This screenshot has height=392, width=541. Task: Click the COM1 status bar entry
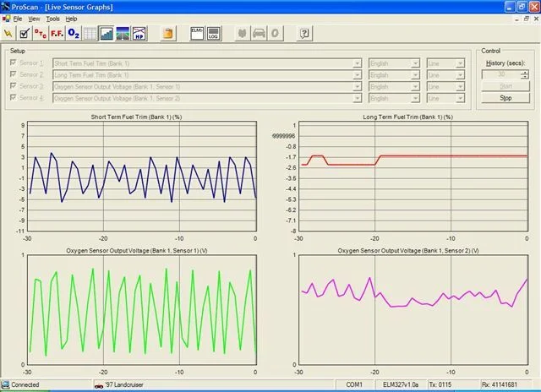click(x=354, y=384)
